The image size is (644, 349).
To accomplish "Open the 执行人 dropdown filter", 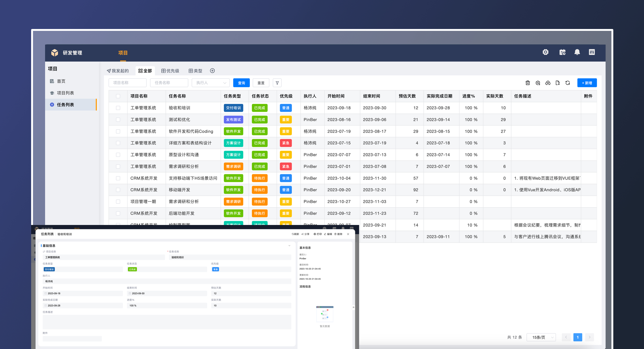I will tap(211, 83).
